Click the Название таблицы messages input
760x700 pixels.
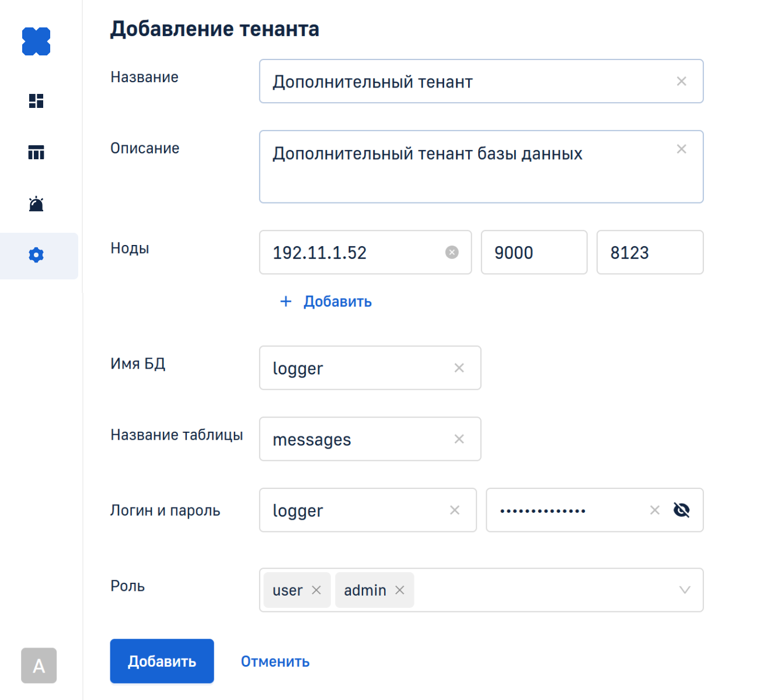(x=356, y=439)
